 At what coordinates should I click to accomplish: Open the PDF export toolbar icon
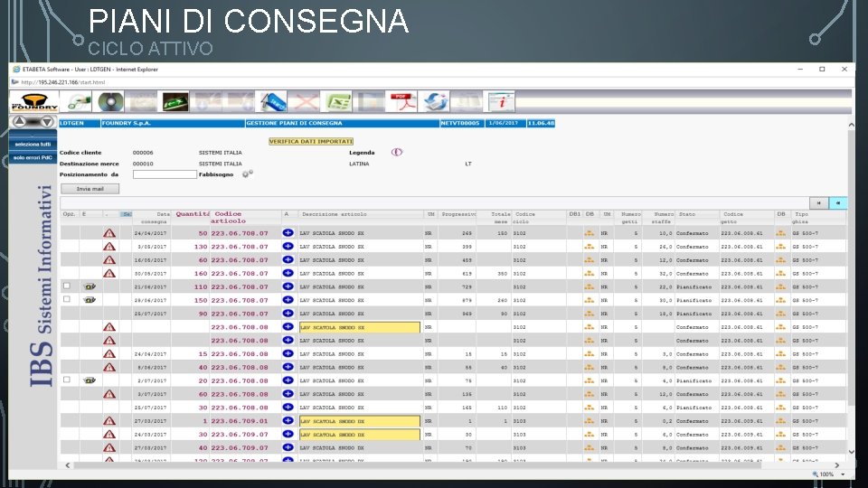click(x=401, y=102)
